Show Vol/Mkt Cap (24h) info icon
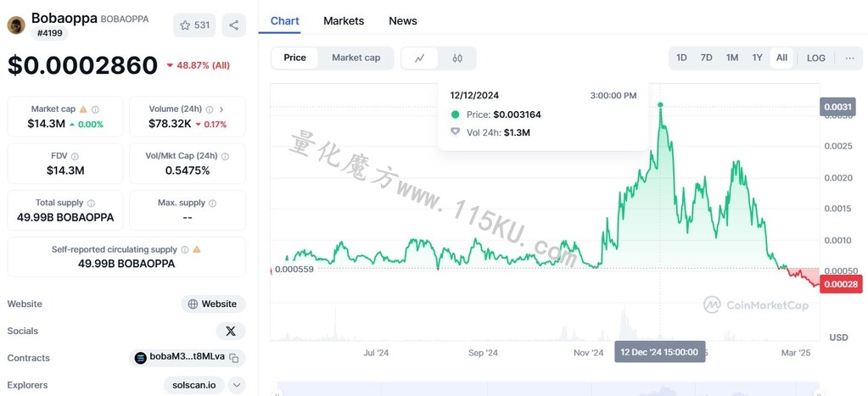 (x=225, y=157)
